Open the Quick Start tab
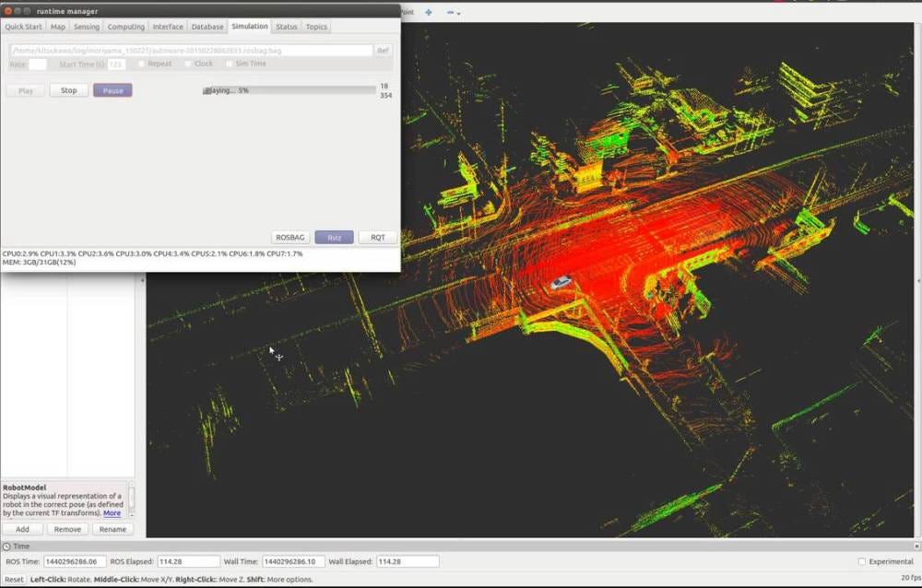Screen dimensions: 922x588 pyautogui.click(x=23, y=27)
